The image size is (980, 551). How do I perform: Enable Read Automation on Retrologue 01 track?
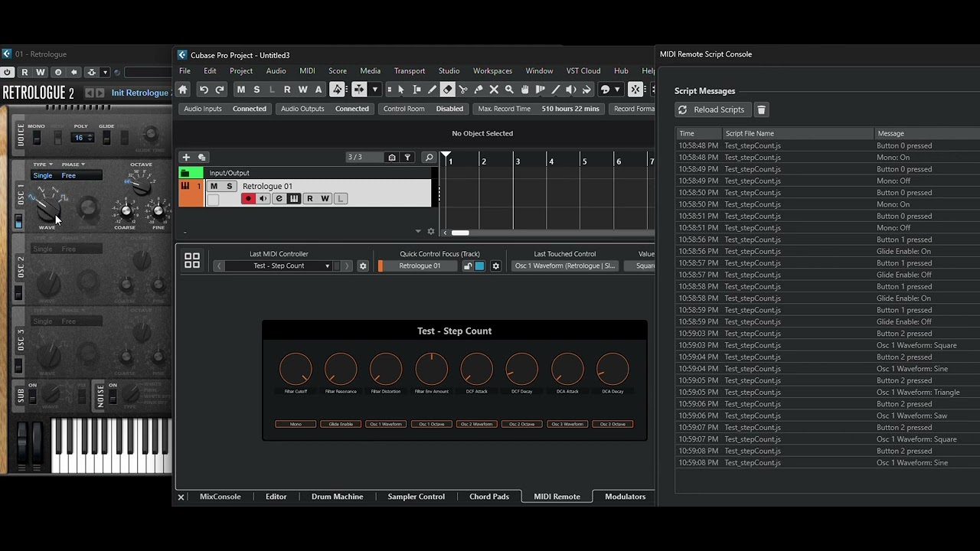click(x=309, y=199)
